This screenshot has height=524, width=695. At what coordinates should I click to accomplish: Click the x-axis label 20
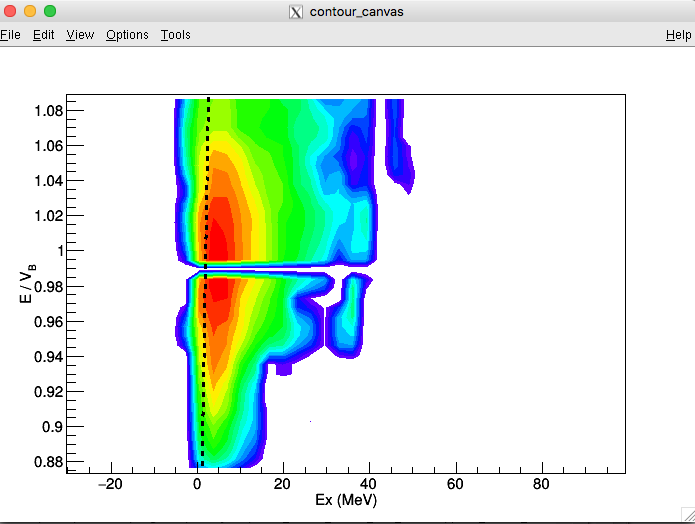[282, 484]
